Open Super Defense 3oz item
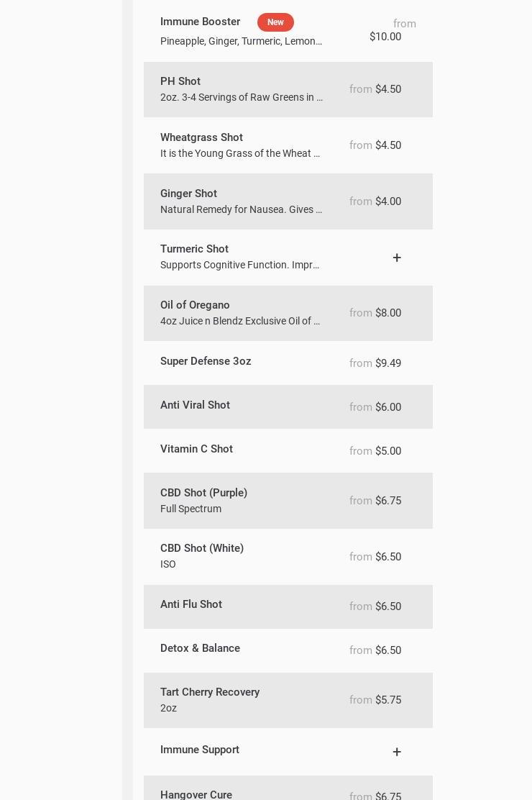This screenshot has width=532, height=800. [206, 362]
